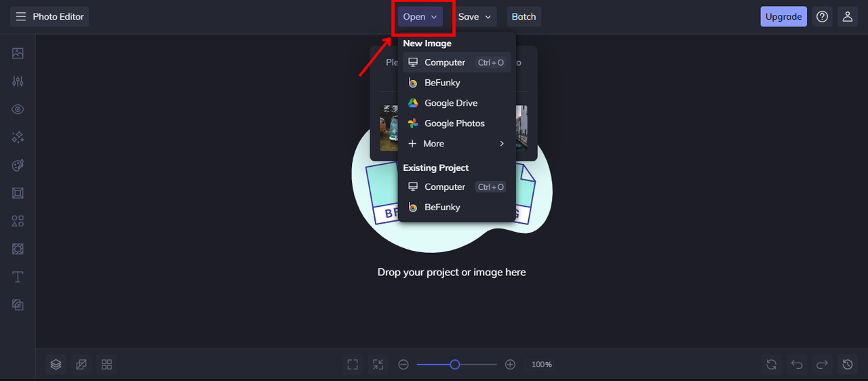Screen dimensions: 868x381
Task: Expand the More submenu under New Image
Action: [x=456, y=144]
